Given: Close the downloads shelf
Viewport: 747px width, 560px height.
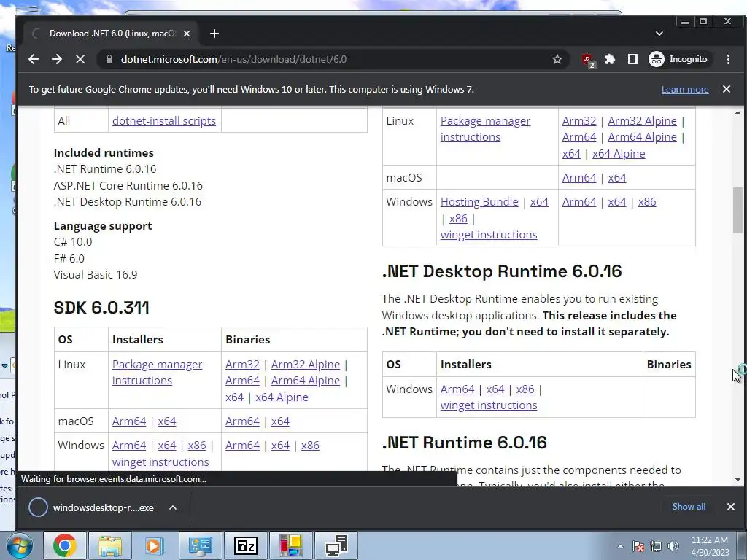Looking at the screenshot, I should 731,507.
